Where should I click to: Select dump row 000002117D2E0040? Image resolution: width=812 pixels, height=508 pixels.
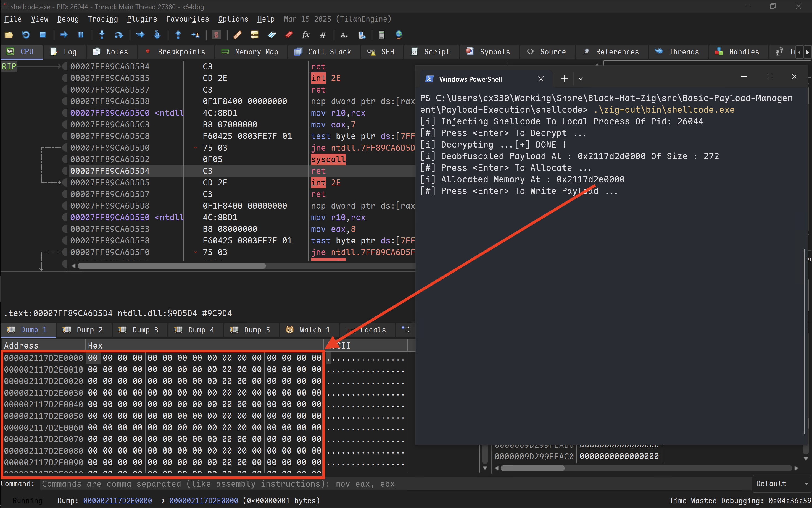pyautogui.click(x=204, y=404)
